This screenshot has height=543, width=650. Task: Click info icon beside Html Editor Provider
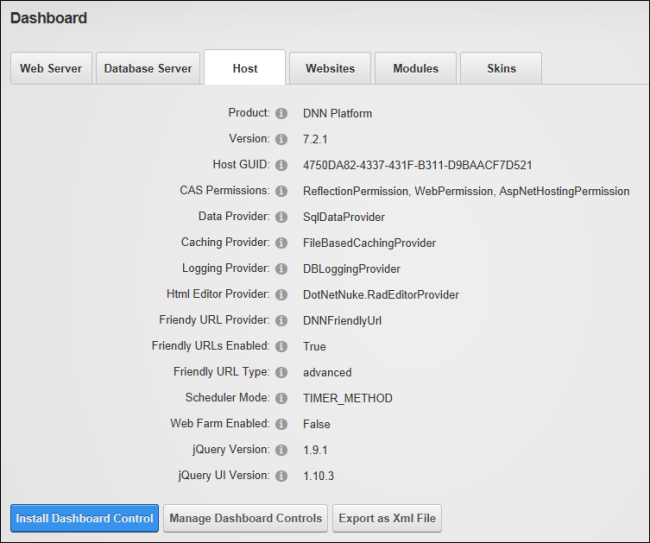(281, 295)
